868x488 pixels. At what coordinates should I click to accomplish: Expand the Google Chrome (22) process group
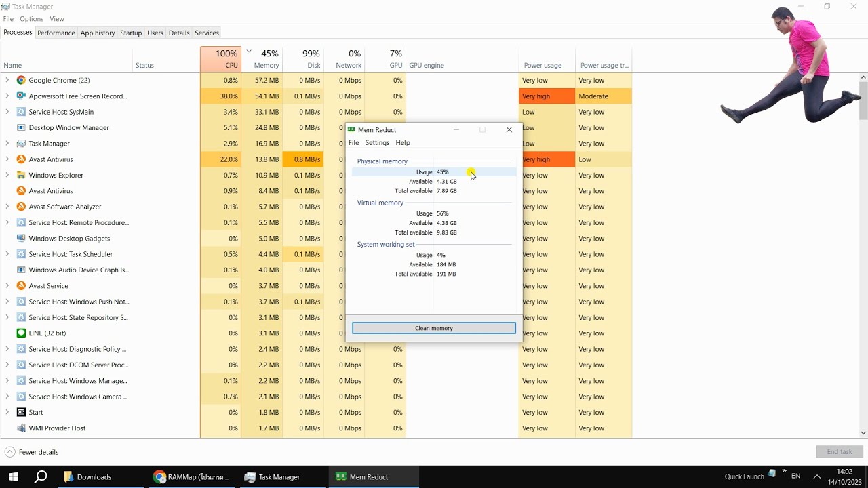point(7,80)
